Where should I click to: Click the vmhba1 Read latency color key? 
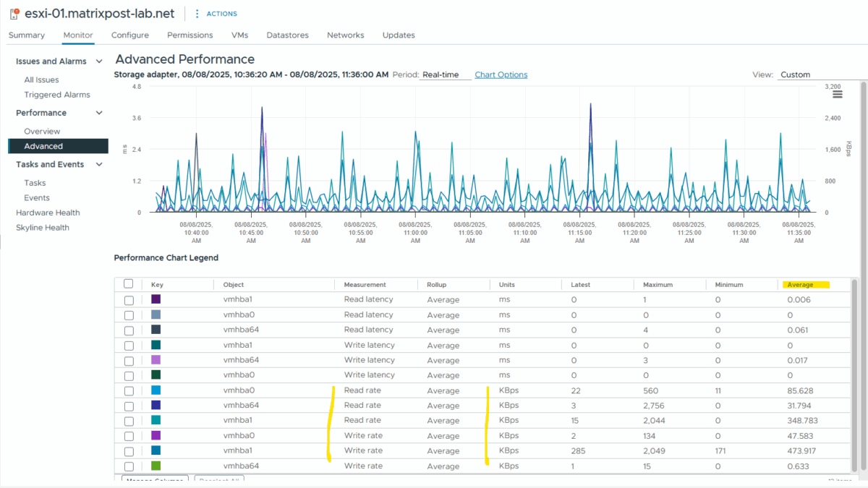click(155, 299)
